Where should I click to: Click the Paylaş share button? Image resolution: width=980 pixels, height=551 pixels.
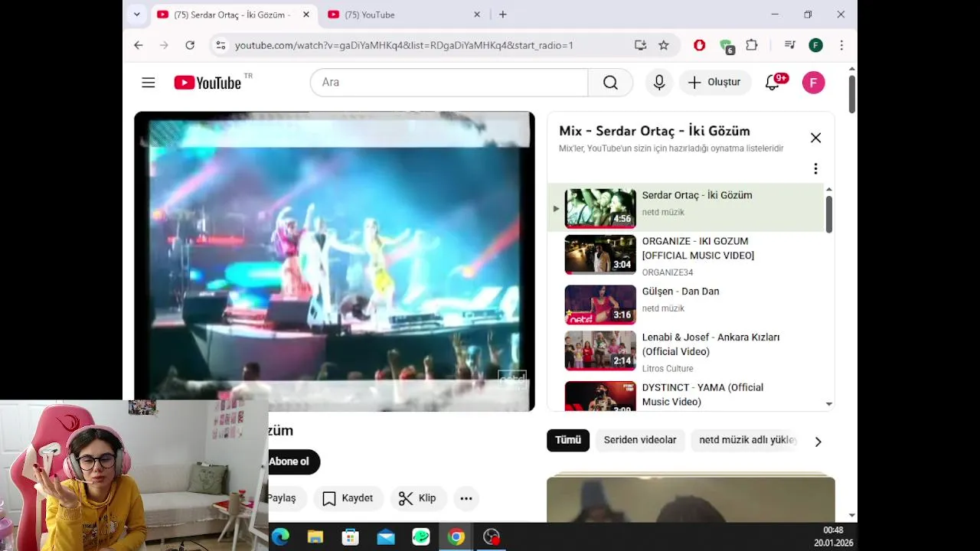point(287,498)
